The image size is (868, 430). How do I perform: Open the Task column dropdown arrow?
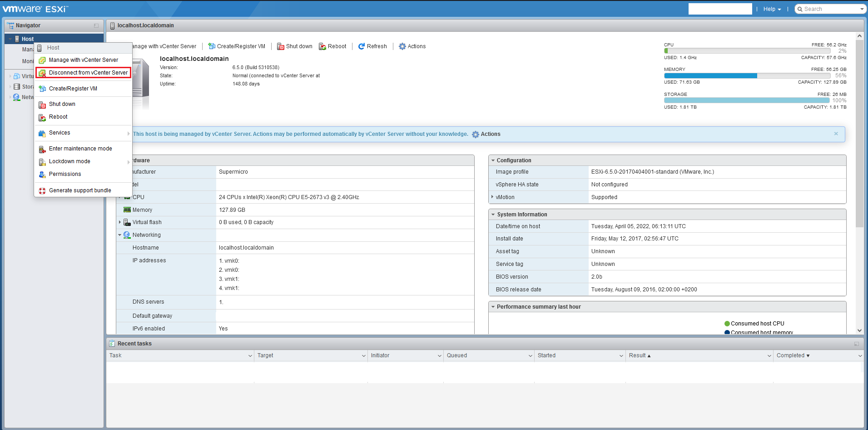pyautogui.click(x=250, y=356)
